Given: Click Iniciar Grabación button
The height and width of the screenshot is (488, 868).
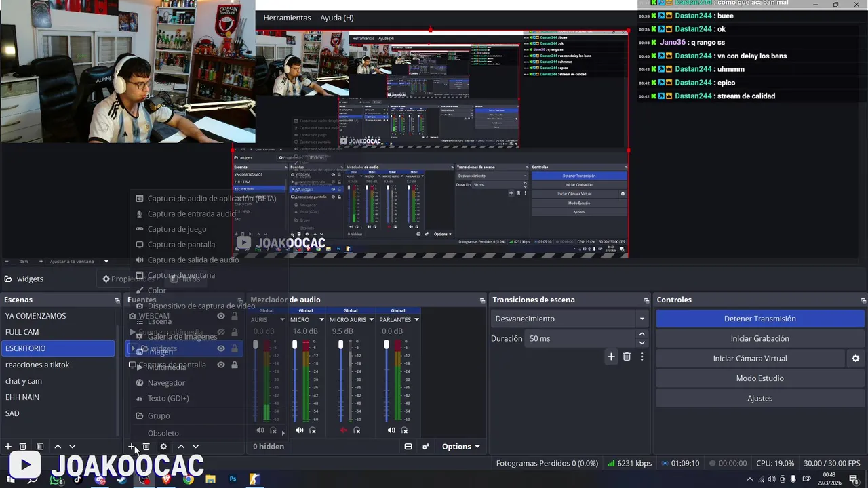Looking at the screenshot, I should click(759, 339).
